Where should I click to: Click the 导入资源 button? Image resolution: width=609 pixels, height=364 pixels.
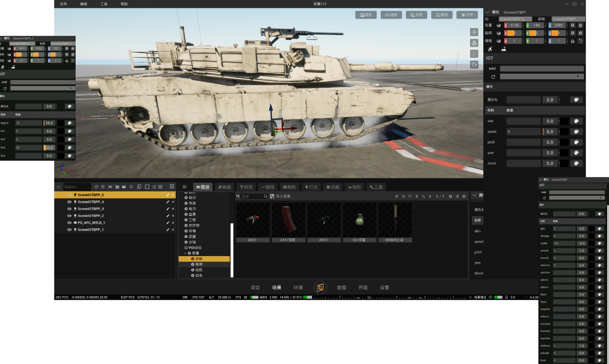pos(280,196)
